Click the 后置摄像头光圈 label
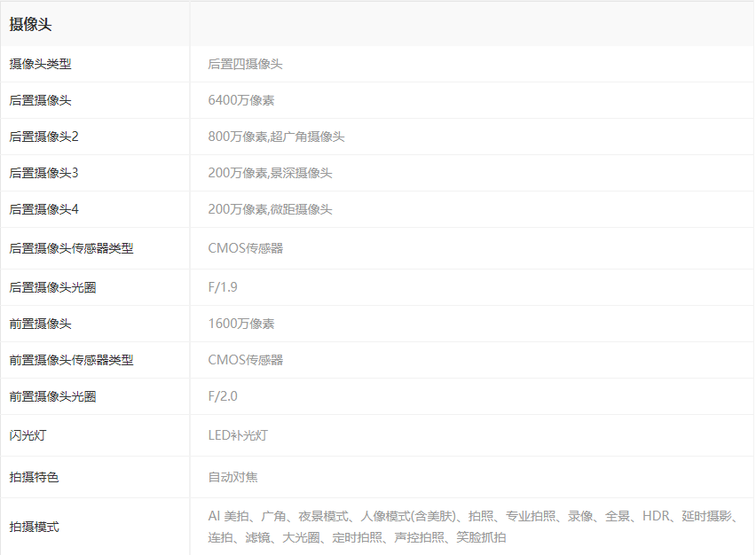 (59, 287)
